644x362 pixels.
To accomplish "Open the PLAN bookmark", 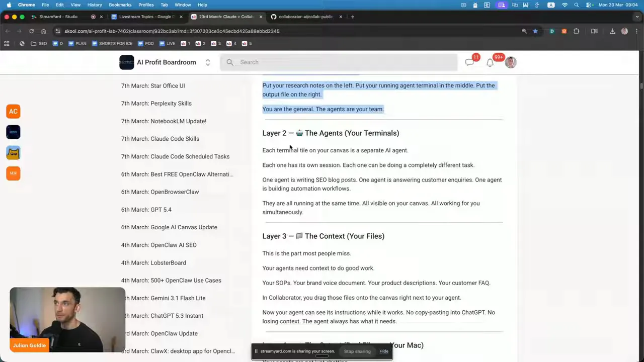I will coord(77,44).
